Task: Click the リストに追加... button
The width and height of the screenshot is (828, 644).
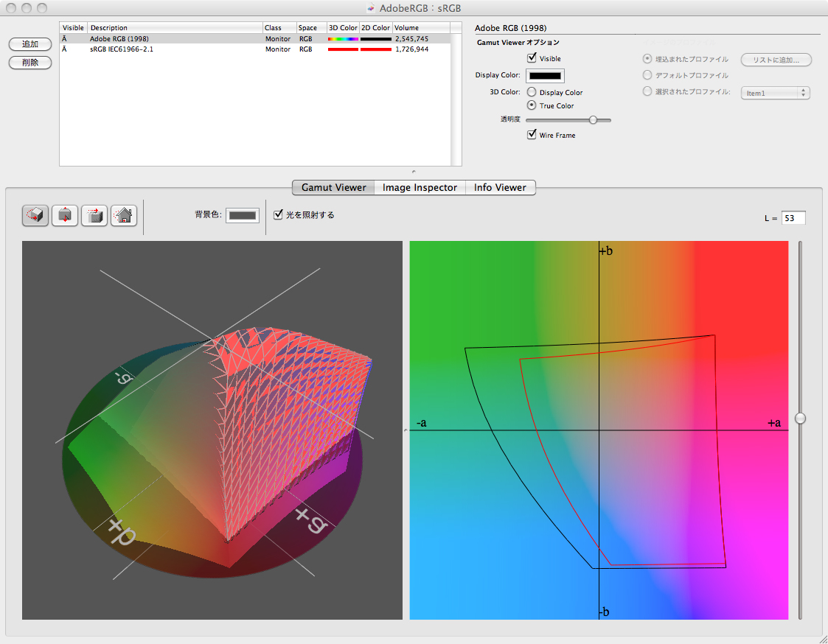Action: pyautogui.click(x=776, y=60)
